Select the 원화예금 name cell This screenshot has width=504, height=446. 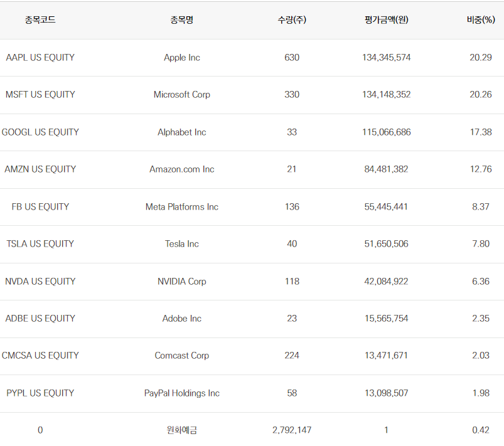(x=181, y=430)
